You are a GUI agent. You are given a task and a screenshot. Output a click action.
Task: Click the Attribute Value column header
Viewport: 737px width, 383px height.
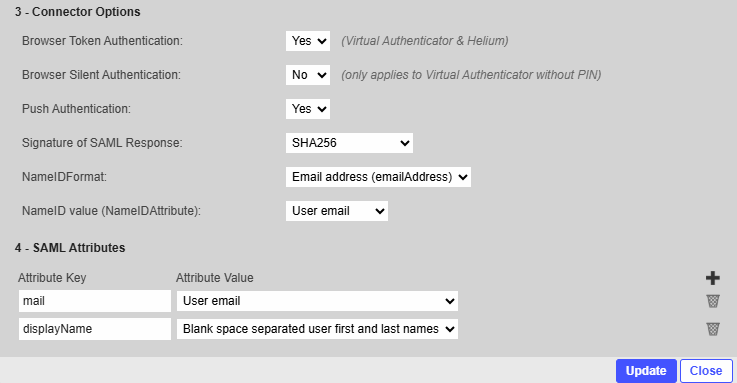pyautogui.click(x=215, y=278)
